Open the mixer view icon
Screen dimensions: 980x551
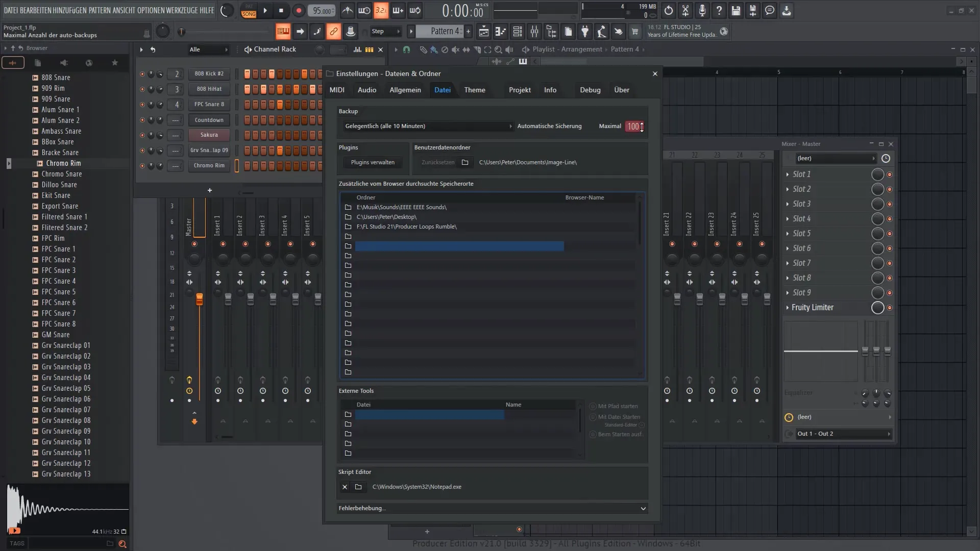[534, 32]
